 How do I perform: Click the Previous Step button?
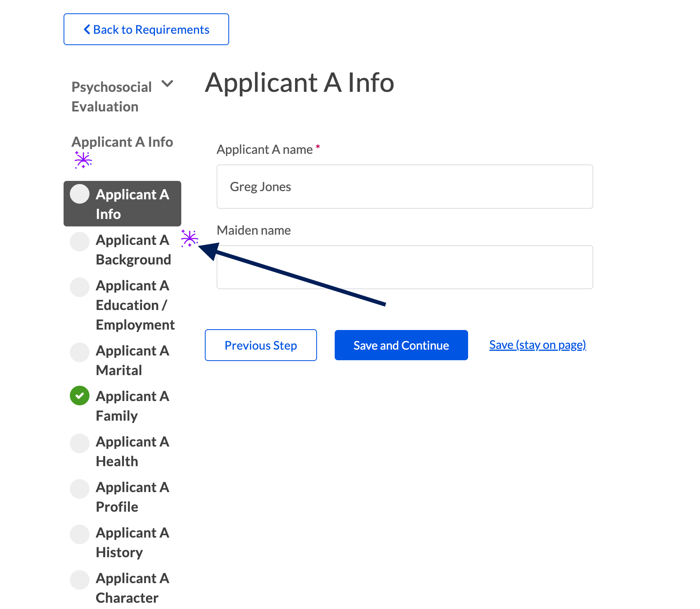(x=261, y=345)
